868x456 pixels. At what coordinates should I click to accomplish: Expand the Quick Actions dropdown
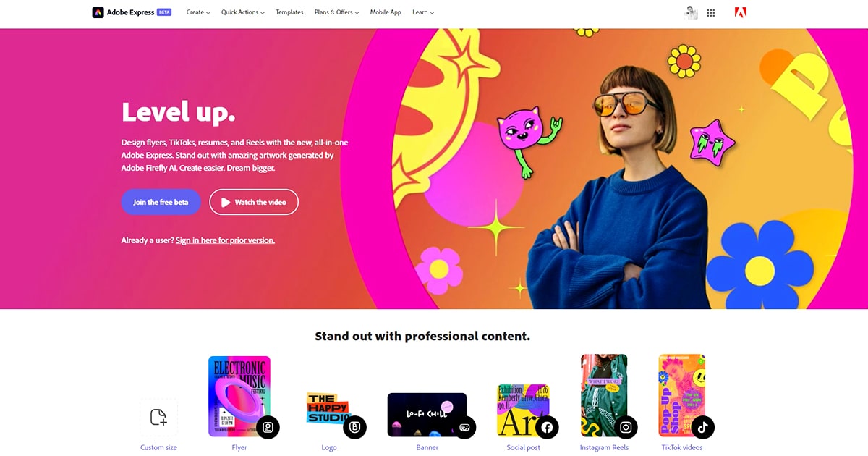click(243, 12)
